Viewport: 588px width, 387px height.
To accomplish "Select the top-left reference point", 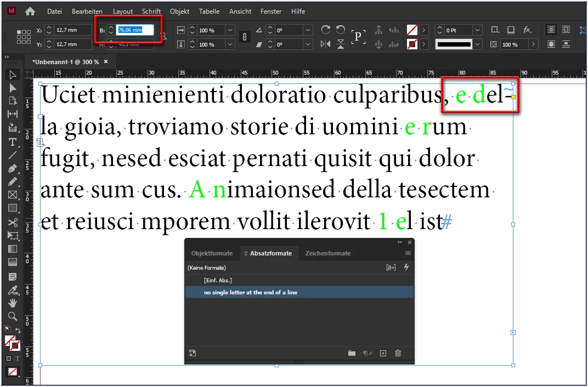I will [19, 32].
